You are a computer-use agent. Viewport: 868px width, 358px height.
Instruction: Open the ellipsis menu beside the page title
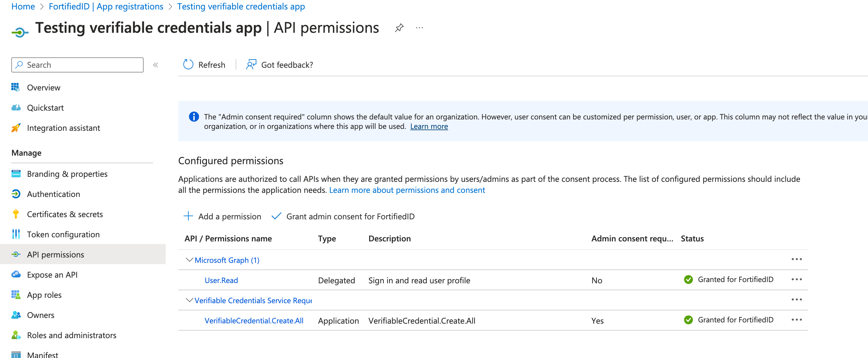(x=419, y=28)
